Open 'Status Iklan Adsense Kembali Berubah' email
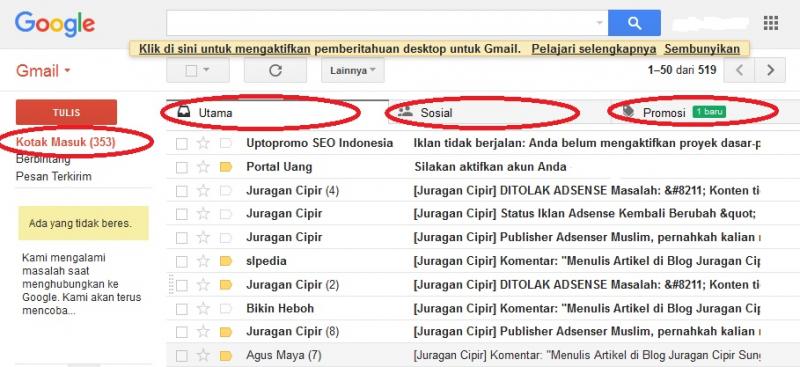The height and width of the screenshot is (367, 800). pos(585,214)
